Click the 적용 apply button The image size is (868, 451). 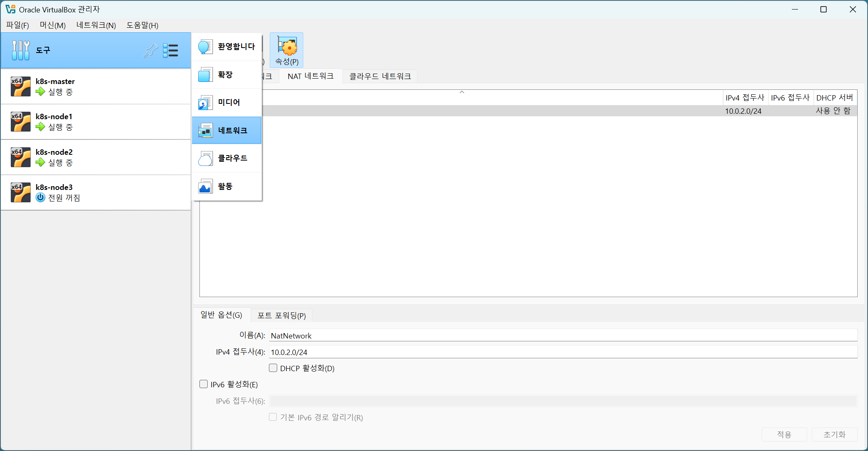[x=784, y=434]
